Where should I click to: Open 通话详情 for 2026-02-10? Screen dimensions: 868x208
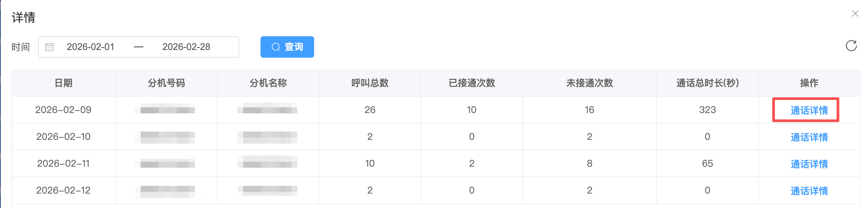point(809,137)
